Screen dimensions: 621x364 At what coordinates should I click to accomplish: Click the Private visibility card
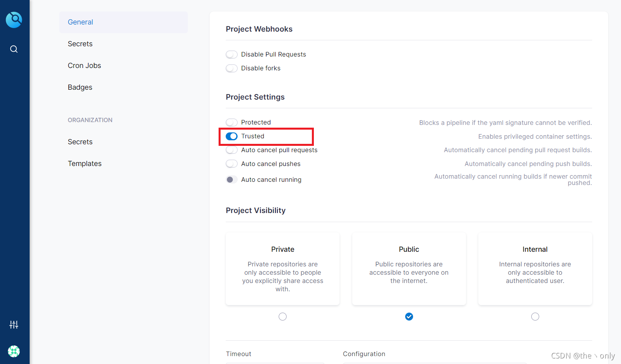(283, 269)
